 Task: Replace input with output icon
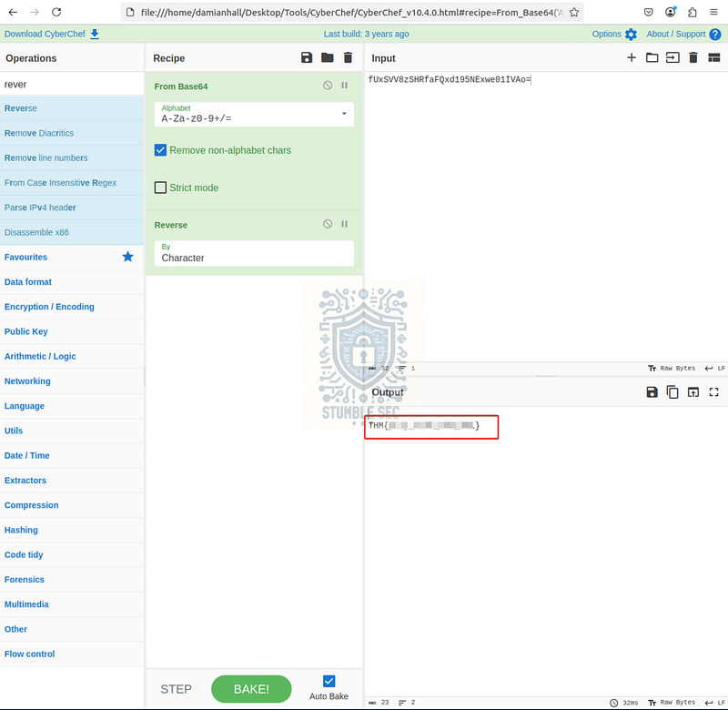tap(693, 392)
